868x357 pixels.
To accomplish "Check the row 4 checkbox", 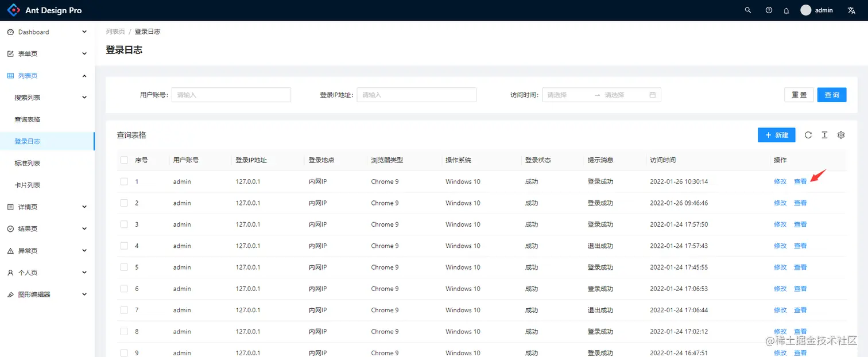I will [x=124, y=246].
